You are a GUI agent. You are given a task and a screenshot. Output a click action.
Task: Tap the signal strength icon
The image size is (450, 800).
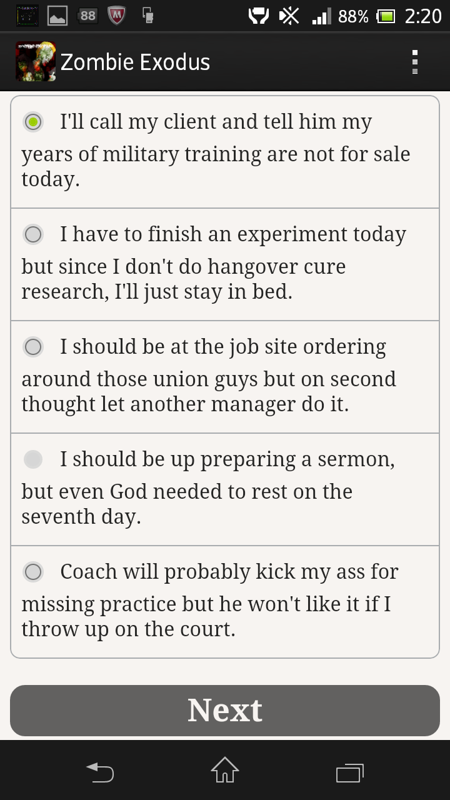pos(321,16)
